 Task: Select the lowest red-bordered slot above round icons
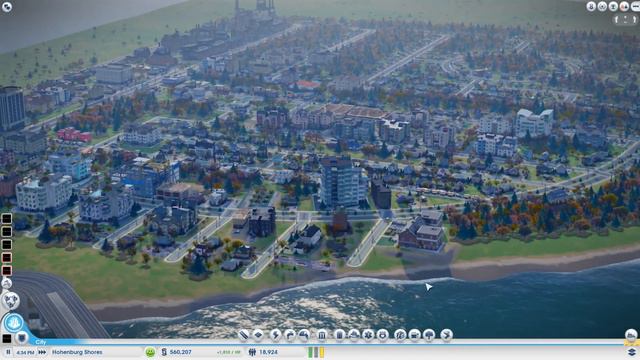[x=7, y=271]
